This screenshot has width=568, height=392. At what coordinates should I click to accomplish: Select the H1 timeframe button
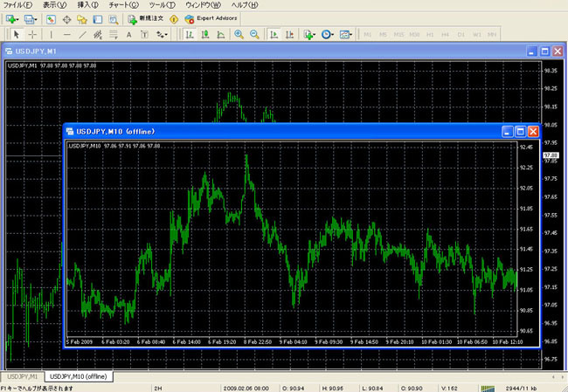tap(430, 34)
